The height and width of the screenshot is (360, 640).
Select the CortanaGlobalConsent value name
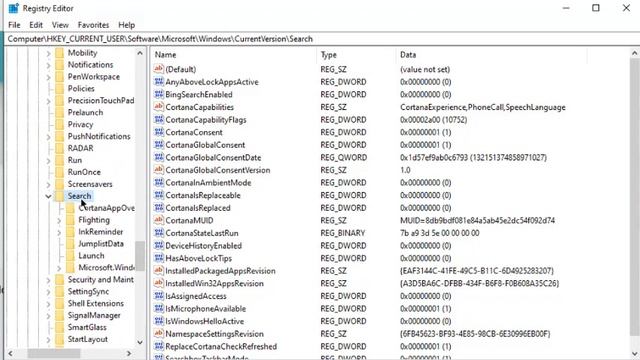tap(205, 145)
